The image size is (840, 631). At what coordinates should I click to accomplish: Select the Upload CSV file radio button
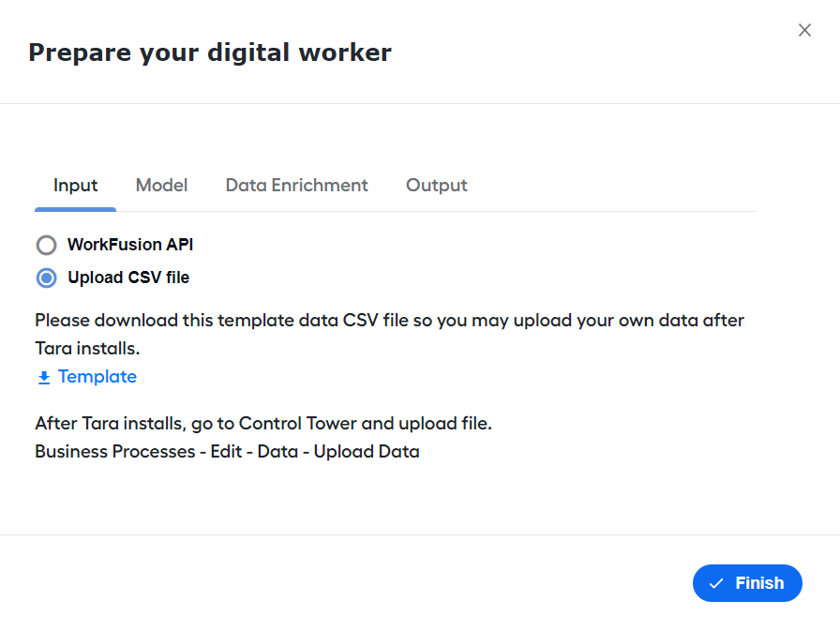tap(47, 278)
